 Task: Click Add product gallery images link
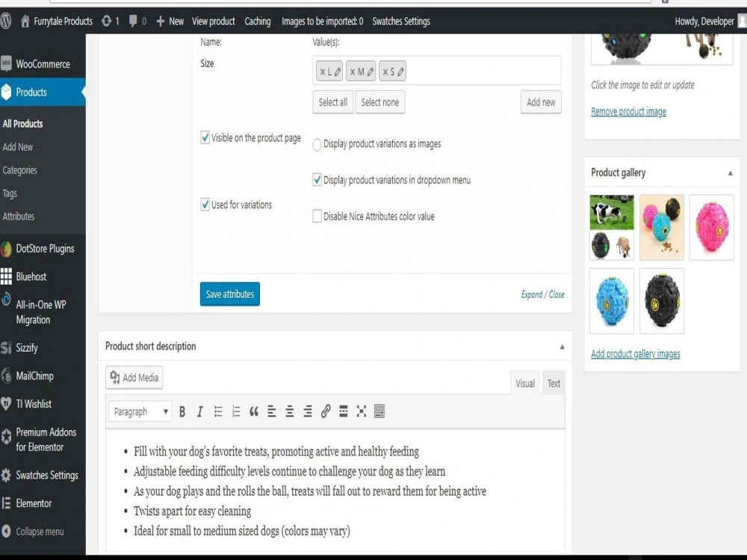click(636, 354)
